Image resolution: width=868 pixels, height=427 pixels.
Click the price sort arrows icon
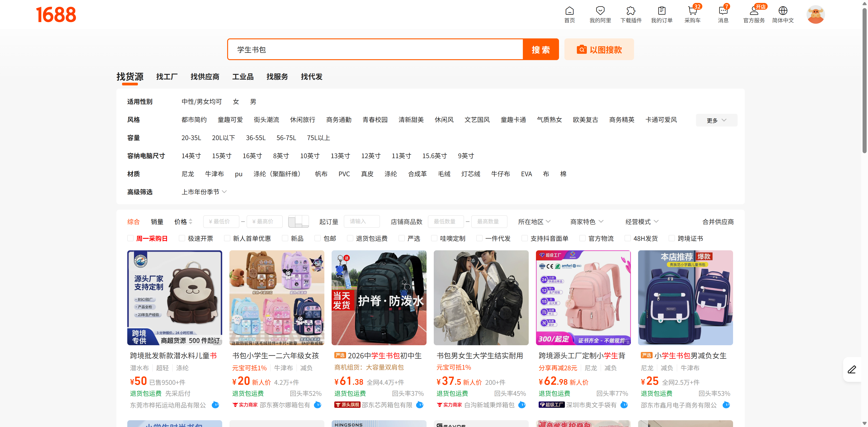(191, 222)
